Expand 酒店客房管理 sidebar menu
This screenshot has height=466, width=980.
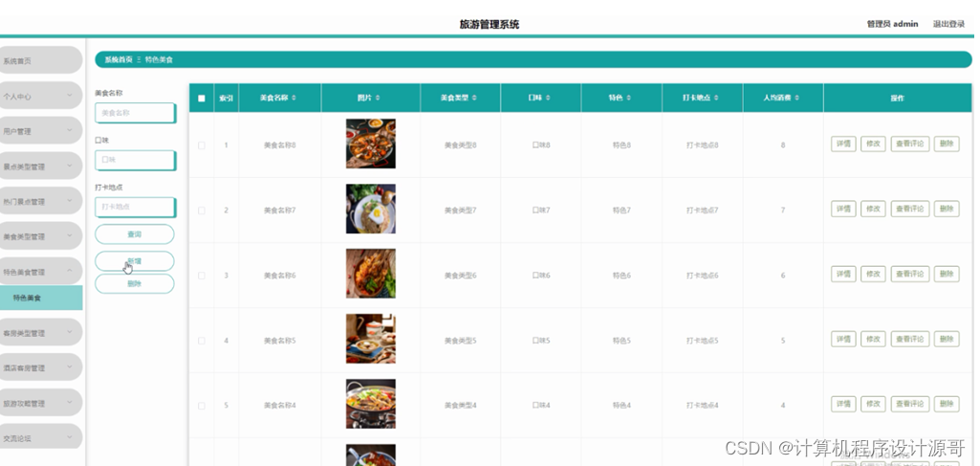pos(39,367)
